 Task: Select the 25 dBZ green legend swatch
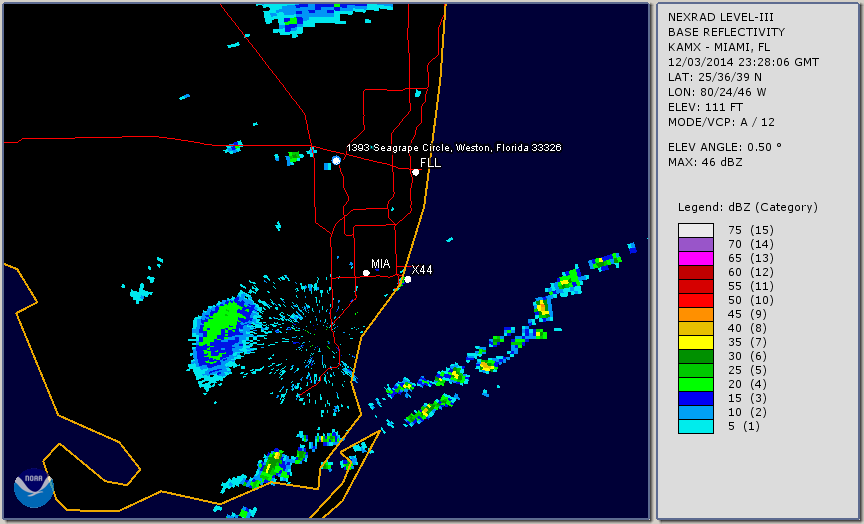click(x=696, y=370)
